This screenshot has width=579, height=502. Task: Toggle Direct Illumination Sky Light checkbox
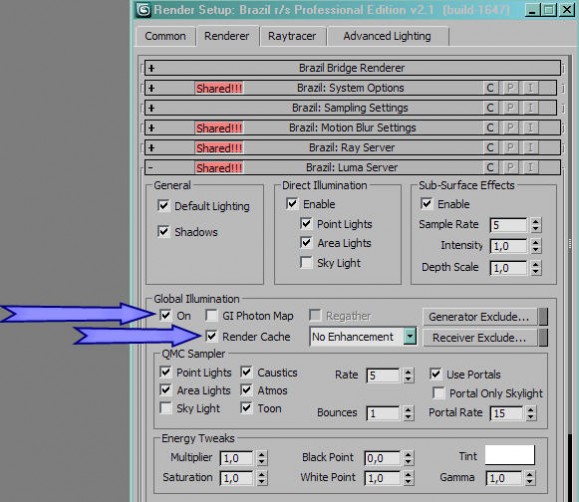pyautogui.click(x=306, y=263)
